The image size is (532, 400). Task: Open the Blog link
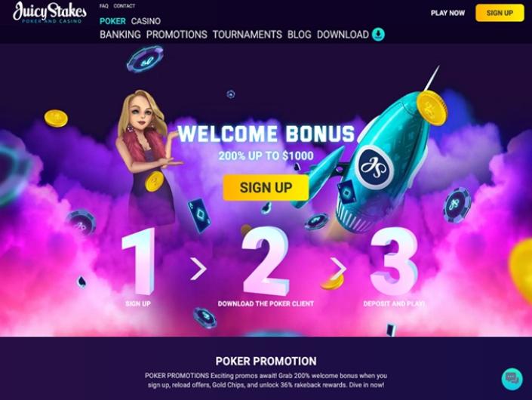[x=300, y=35]
